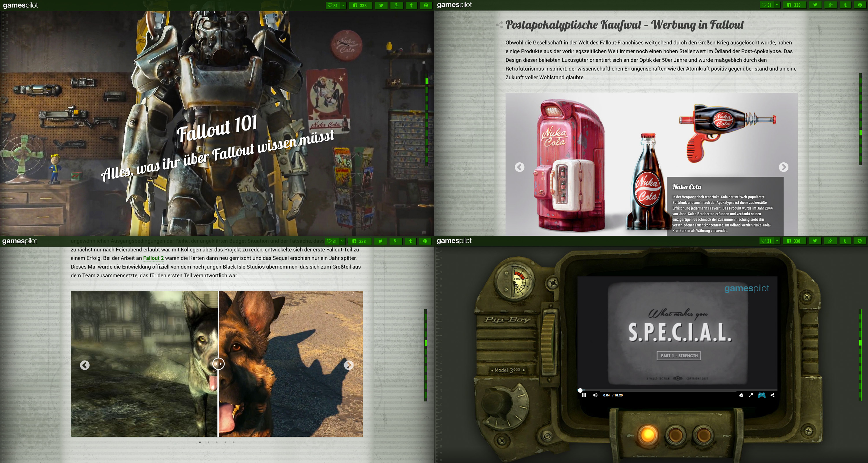Grab the Dogmeat before/after comparison slider handle

coord(218,363)
